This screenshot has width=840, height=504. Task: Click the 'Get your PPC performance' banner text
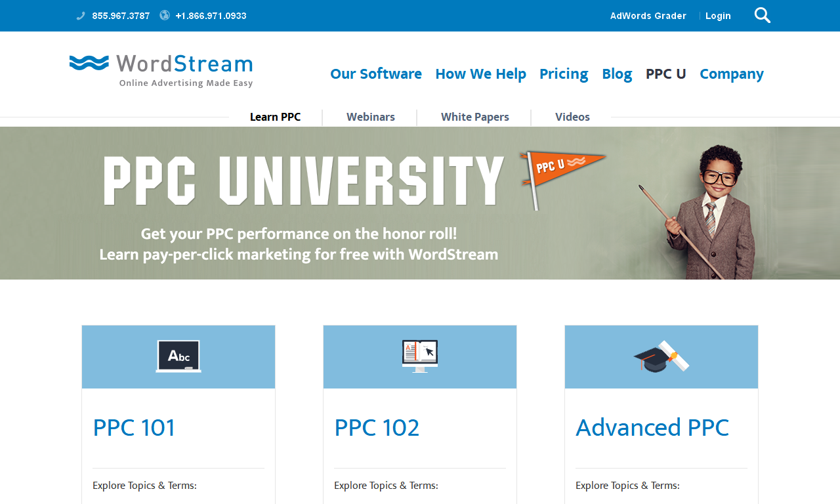[299, 234]
